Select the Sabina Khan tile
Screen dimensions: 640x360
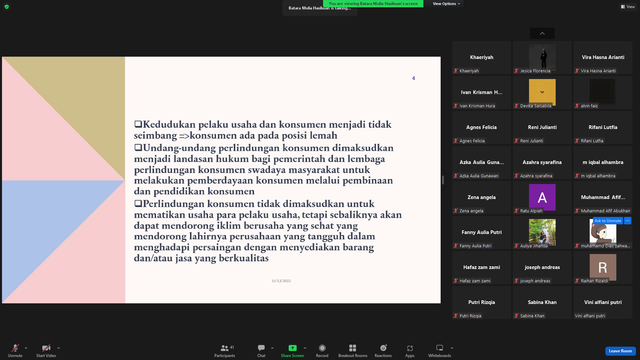542,303
